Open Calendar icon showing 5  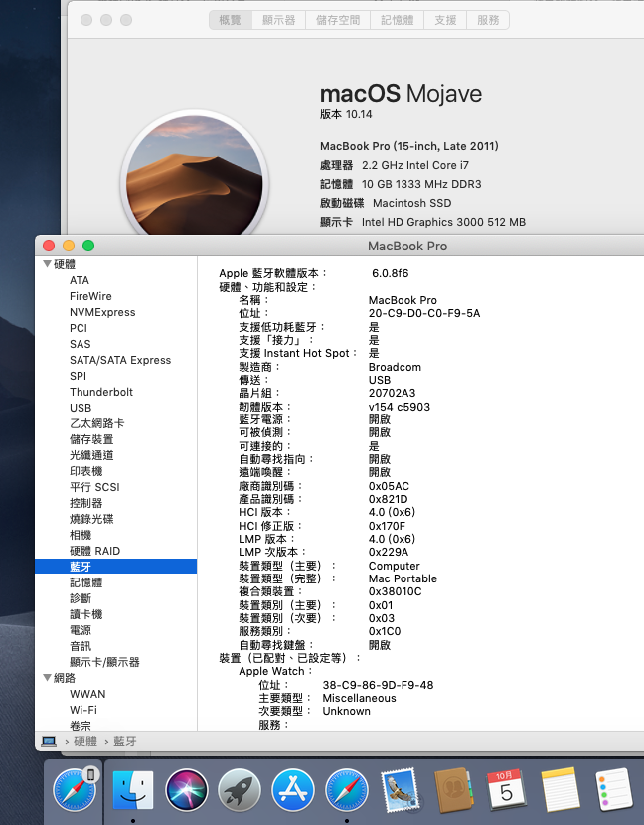pyautogui.click(x=506, y=790)
